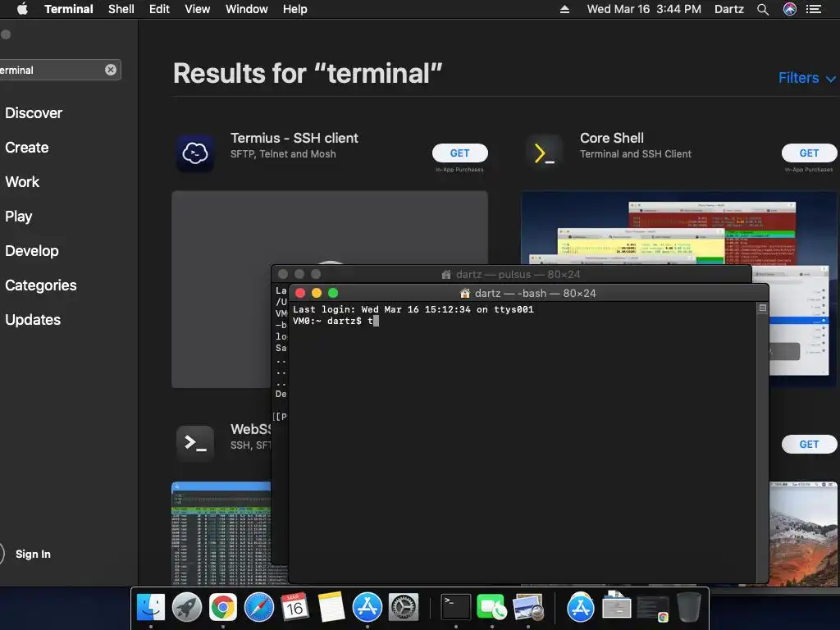Click the Core Shell app icon
The width and height of the screenshot is (840, 630).
[x=545, y=153]
